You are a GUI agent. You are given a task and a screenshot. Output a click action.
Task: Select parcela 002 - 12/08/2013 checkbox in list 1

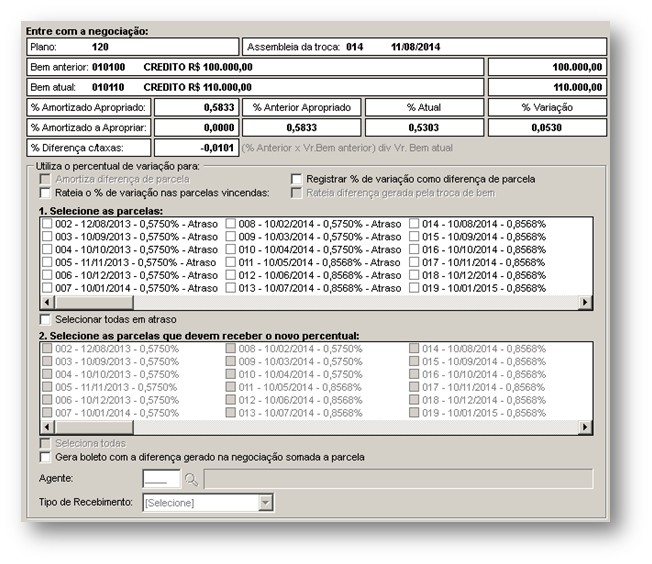click(x=47, y=224)
